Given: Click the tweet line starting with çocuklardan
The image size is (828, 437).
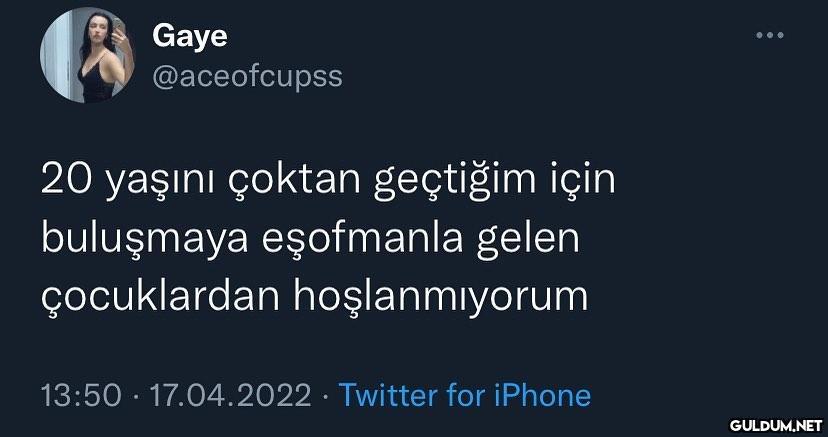Looking at the screenshot, I should (315, 298).
